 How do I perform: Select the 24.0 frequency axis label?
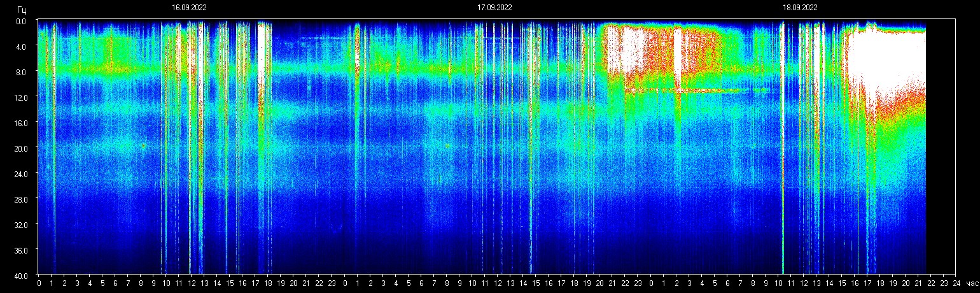[x=20, y=173]
